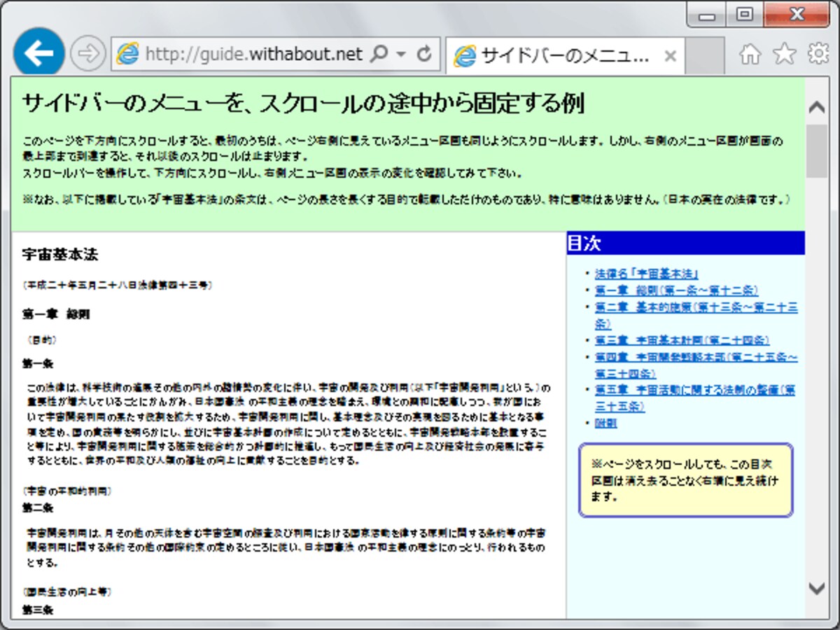Image resolution: width=840 pixels, height=630 pixels.
Task: Click the 目次 sidebar header
Action: 685,243
